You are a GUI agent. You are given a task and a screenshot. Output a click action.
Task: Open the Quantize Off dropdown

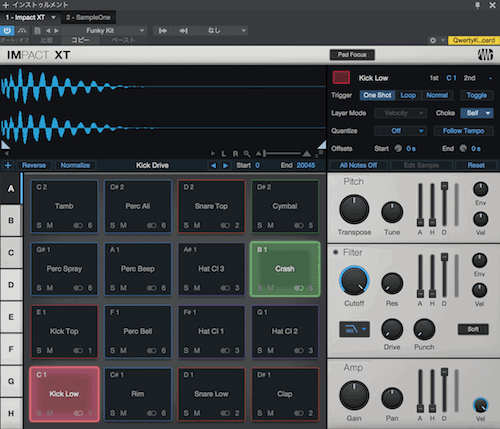pyautogui.click(x=400, y=131)
